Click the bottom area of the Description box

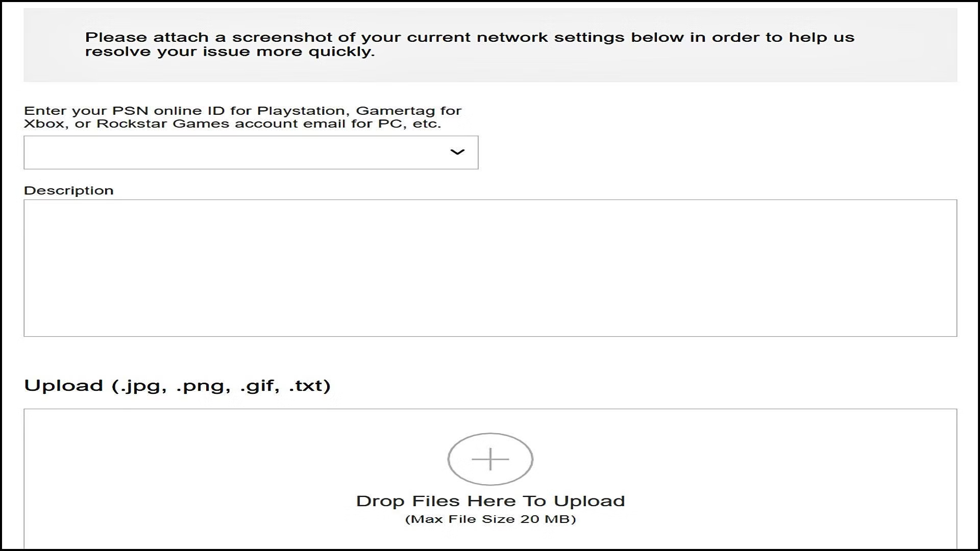[x=490, y=321]
